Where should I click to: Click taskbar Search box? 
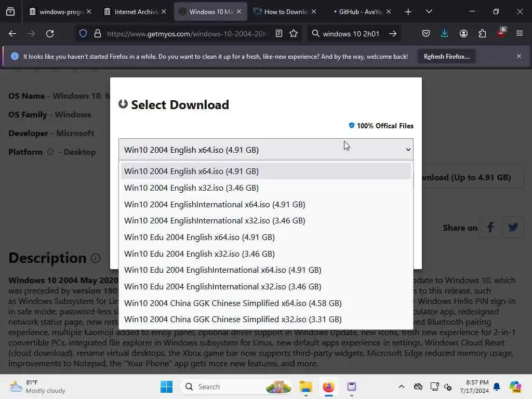(x=236, y=387)
